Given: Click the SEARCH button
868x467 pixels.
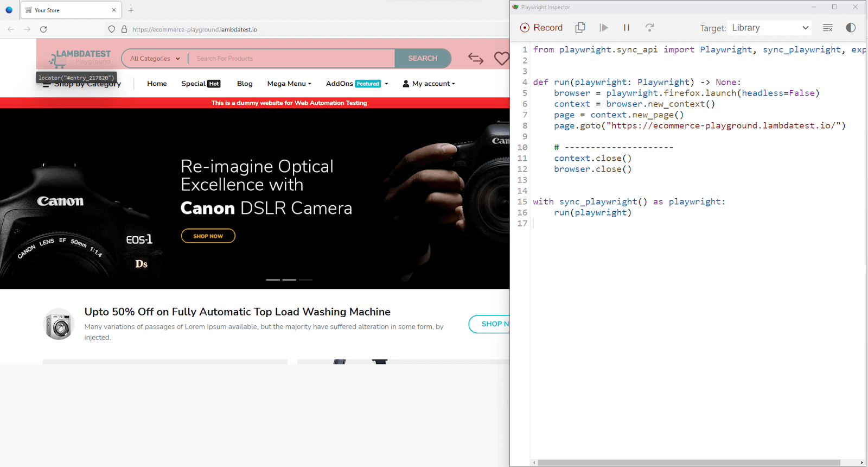Looking at the screenshot, I should pyautogui.click(x=423, y=58).
